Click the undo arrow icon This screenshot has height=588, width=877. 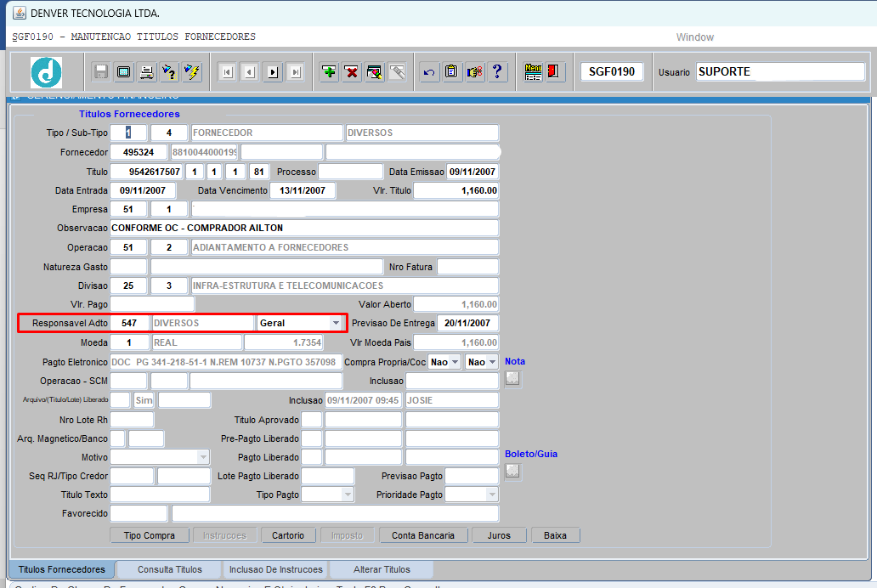coord(429,72)
